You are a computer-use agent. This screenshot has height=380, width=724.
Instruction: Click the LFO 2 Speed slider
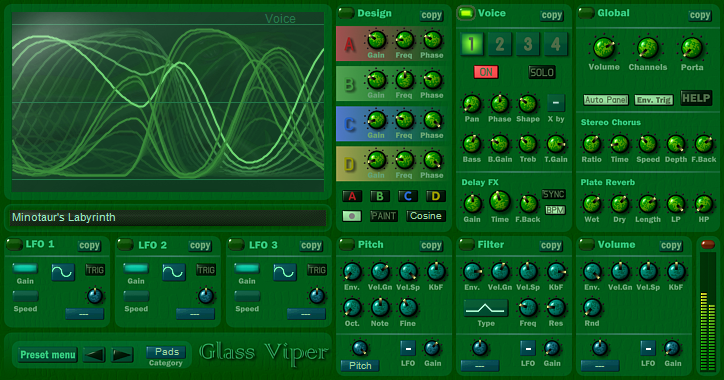[x=136, y=296]
